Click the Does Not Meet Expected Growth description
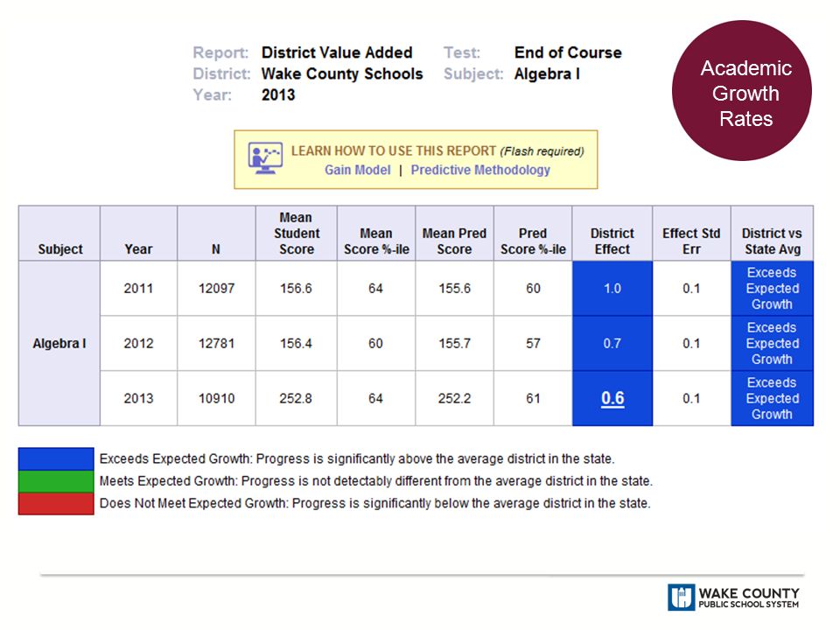This screenshot has height=630, width=840. 375,504
